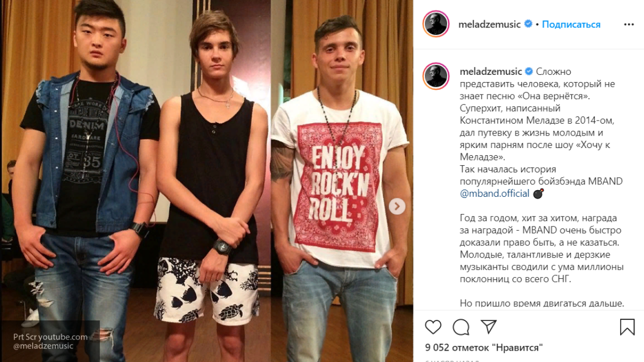
Task: Click the caption paragraph starting "Год за годом"
Action: coord(541,249)
